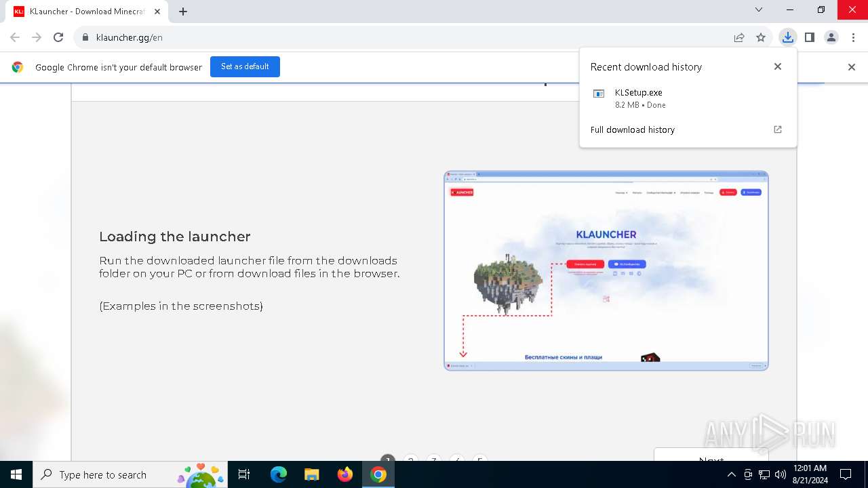This screenshot has height=488, width=868.
Task: Open the Windows Start menu
Action: click(16, 474)
